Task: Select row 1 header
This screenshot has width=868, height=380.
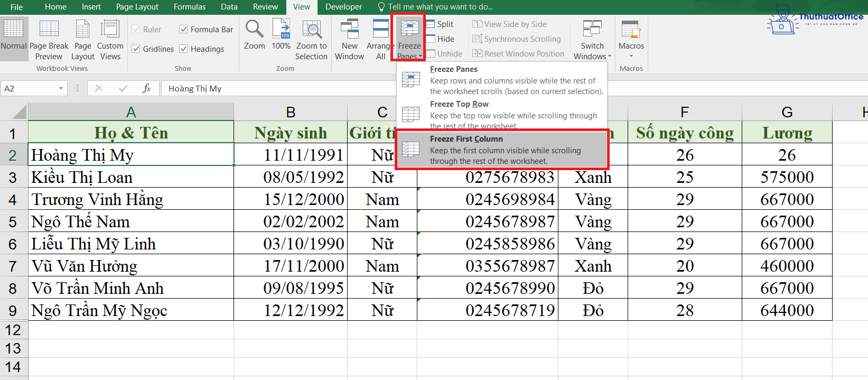Action: click(13, 133)
